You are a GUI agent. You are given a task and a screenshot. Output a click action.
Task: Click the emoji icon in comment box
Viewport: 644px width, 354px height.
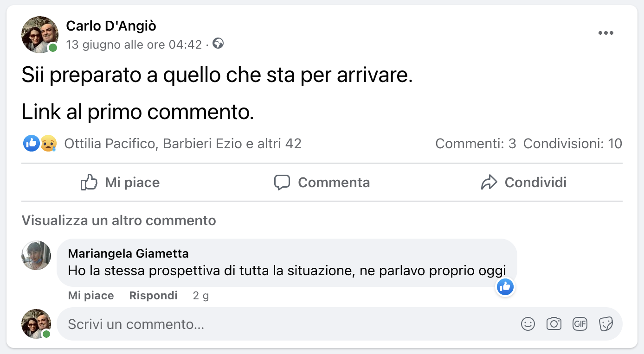(x=528, y=324)
